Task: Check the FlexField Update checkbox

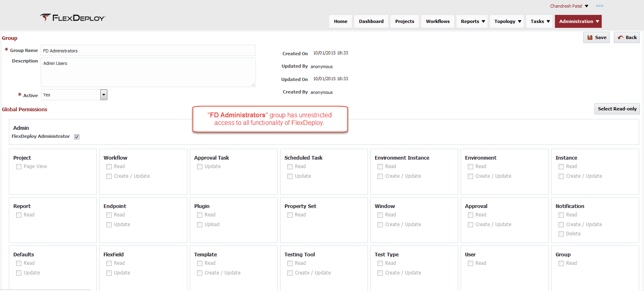Action: pos(109,273)
